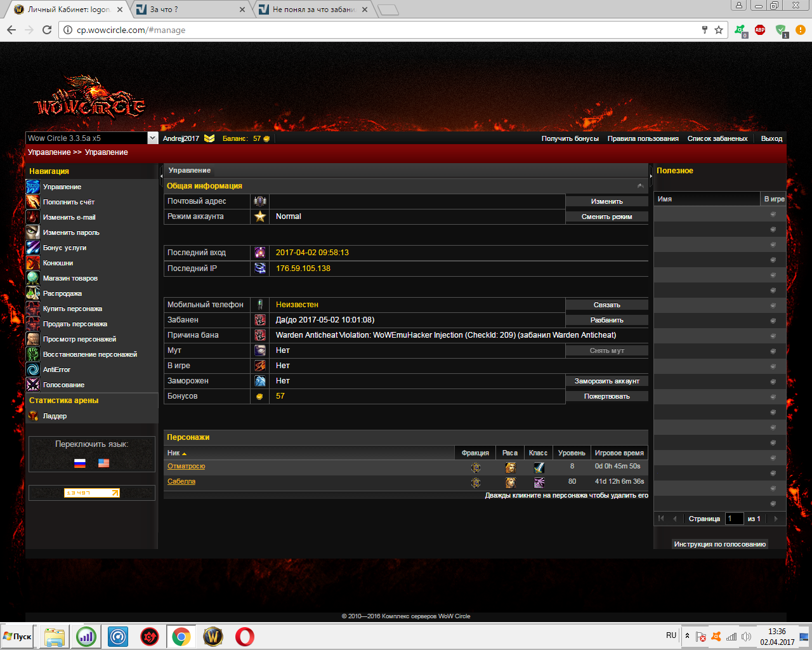812x650 pixels.
Task: Click the Заморозить аккаунт button
Action: click(x=606, y=381)
